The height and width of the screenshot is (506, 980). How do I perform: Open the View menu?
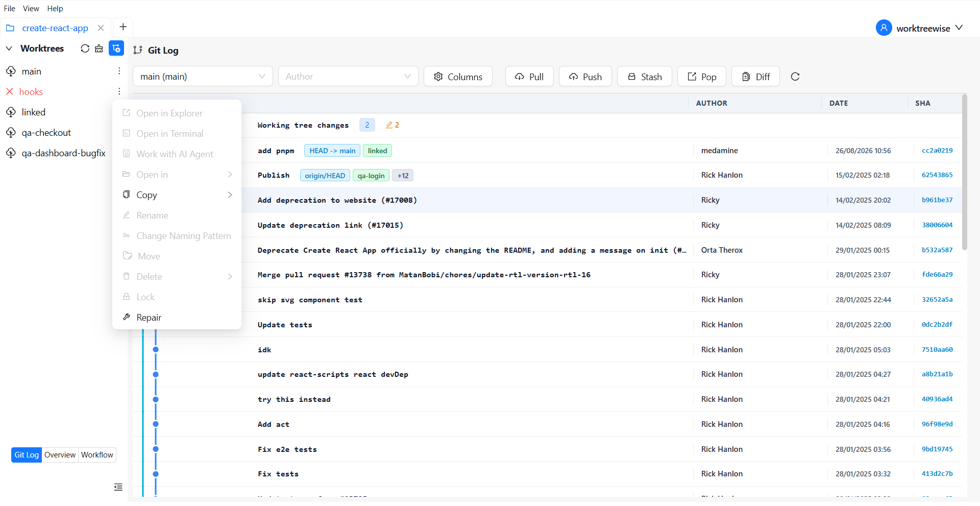pyautogui.click(x=31, y=9)
